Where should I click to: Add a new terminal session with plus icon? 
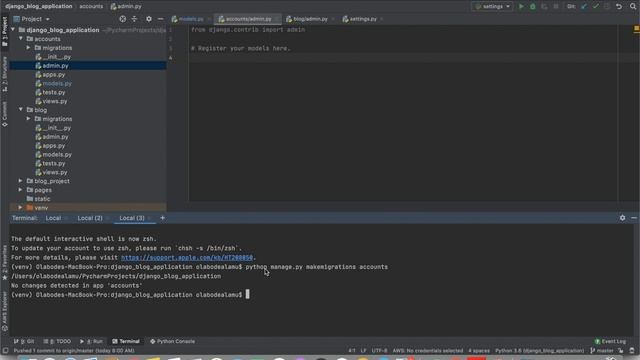(x=162, y=218)
